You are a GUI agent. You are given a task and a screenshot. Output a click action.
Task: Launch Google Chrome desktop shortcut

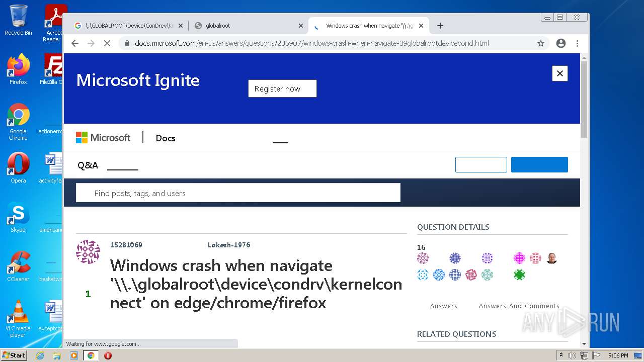(x=18, y=122)
